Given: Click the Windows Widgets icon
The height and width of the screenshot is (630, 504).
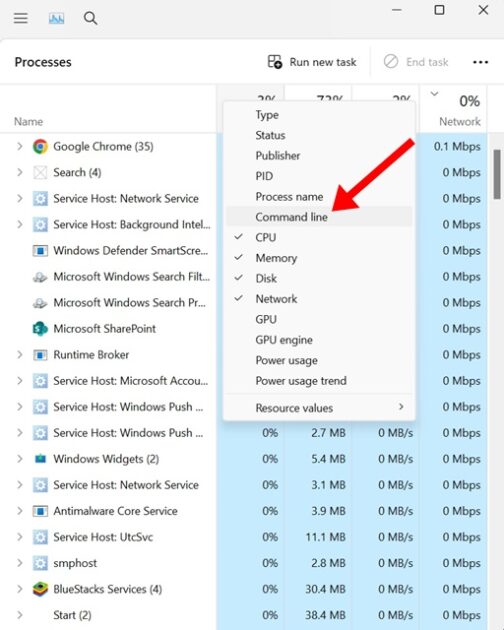Looking at the screenshot, I should [x=40, y=459].
